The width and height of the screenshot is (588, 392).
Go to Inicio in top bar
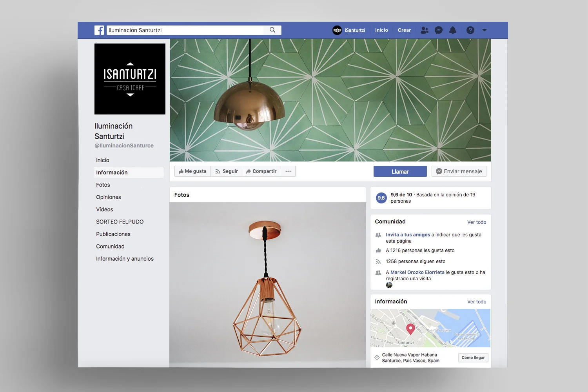pyautogui.click(x=381, y=30)
